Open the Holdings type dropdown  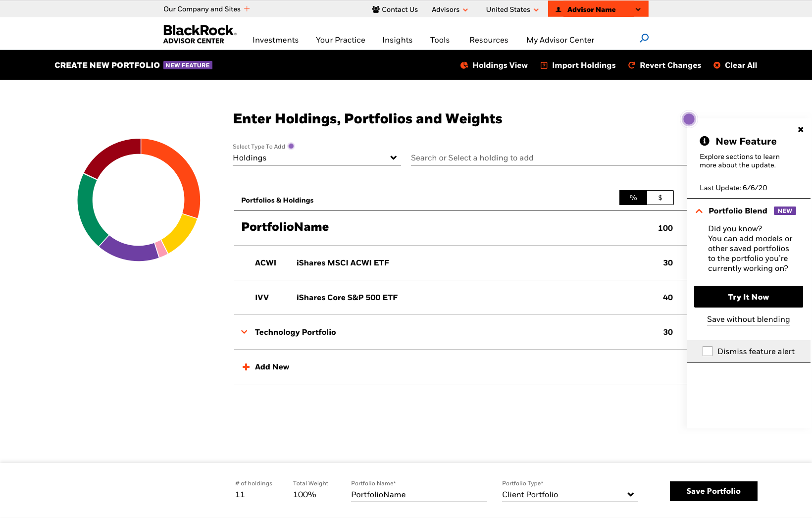[317, 158]
